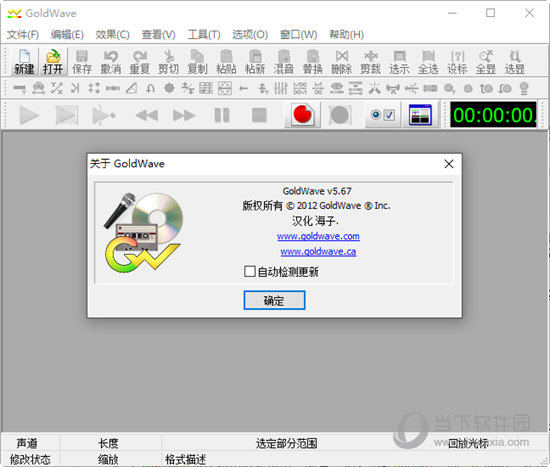Click the 粘新 (Paste New) icon
The image size is (550, 467).
pos(255,62)
